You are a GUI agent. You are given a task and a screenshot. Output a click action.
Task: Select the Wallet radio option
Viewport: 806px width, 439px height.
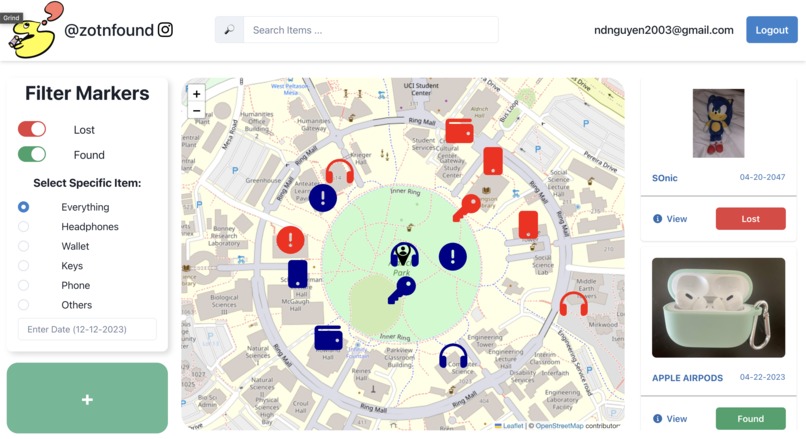click(23, 246)
